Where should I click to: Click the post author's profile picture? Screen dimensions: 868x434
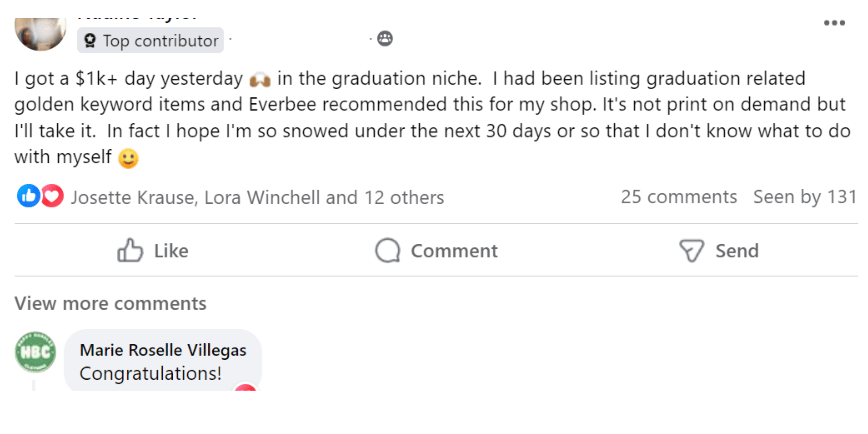(x=41, y=33)
